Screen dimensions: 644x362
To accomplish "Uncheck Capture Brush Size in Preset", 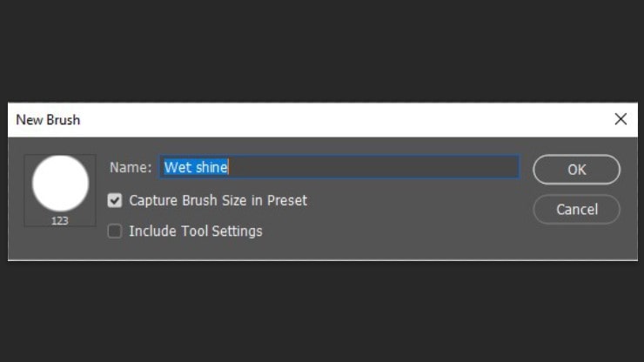I will pyautogui.click(x=115, y=201).
